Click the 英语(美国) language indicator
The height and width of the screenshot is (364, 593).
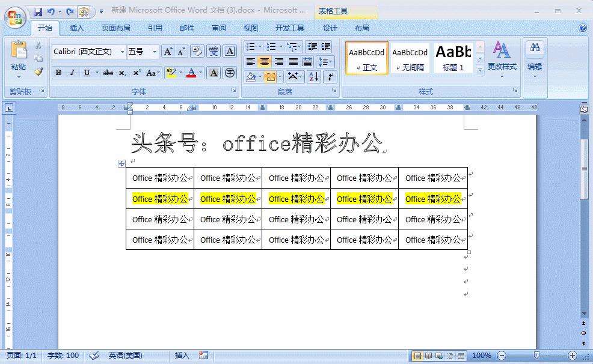[126, 356]
